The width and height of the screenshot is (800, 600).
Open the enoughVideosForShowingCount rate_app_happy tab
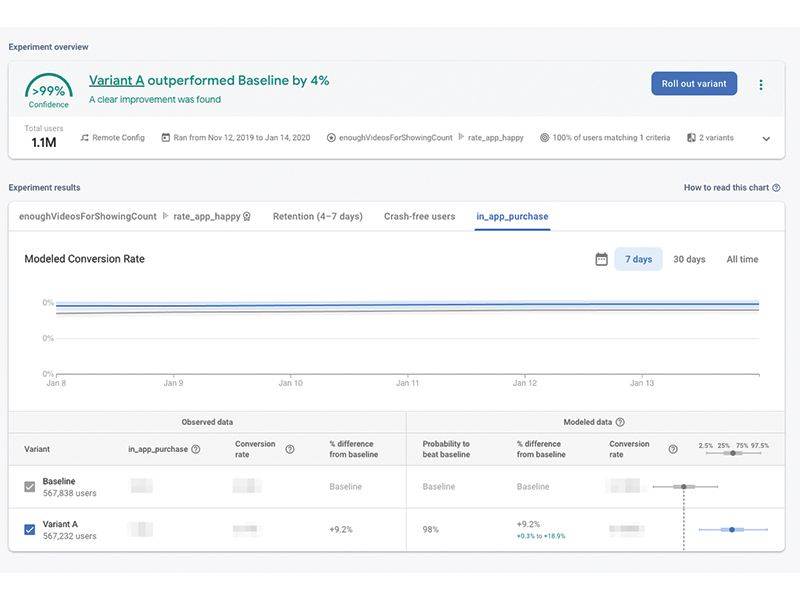[135, 216]
